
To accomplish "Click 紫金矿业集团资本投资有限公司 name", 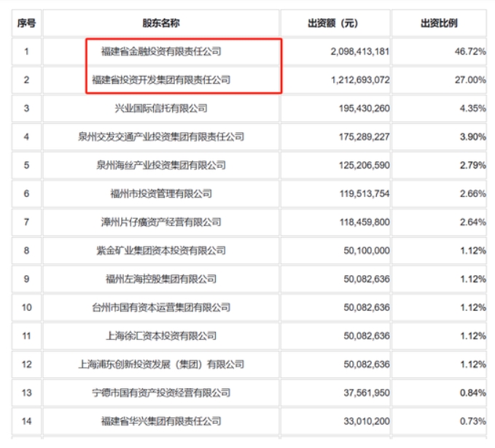I will [x=161, y=250].
